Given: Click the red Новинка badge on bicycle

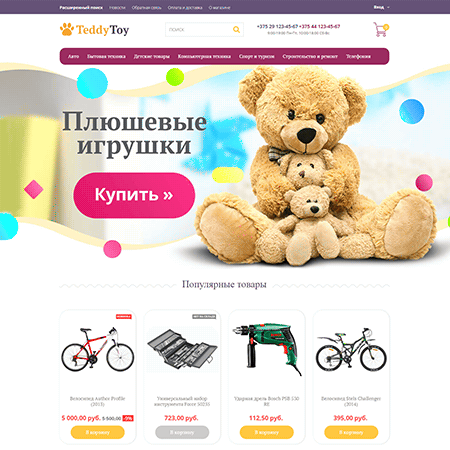Looking at the screenshot, I should (x=124, y=316).
